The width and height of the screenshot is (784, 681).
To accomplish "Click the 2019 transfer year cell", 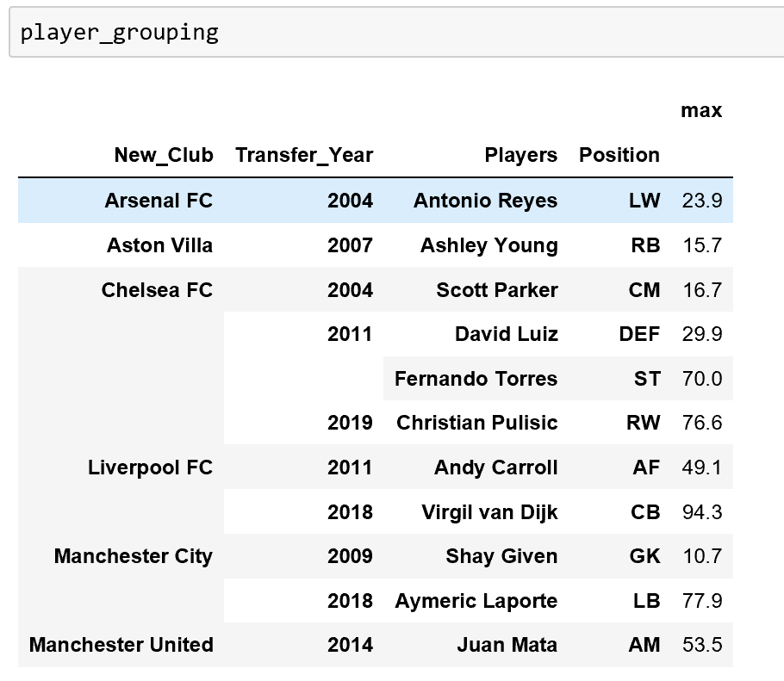I will pyautogui.click(x=350, y=424).
